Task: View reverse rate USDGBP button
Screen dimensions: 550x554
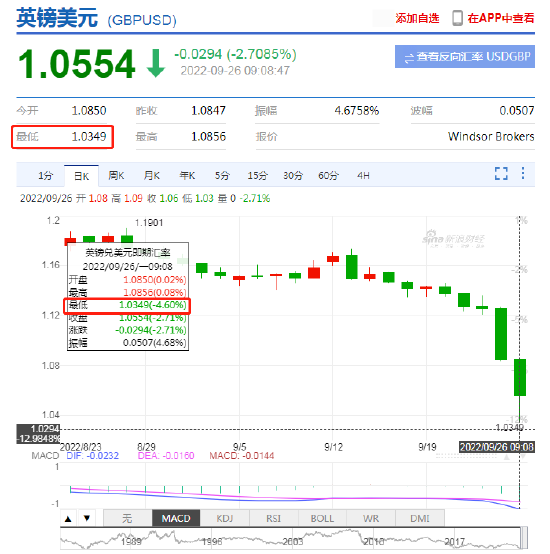Action: pos(465,57)
